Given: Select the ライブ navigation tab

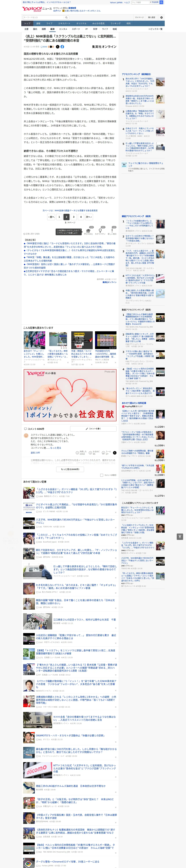Looking at the screenshot, I should click(49, 24).
